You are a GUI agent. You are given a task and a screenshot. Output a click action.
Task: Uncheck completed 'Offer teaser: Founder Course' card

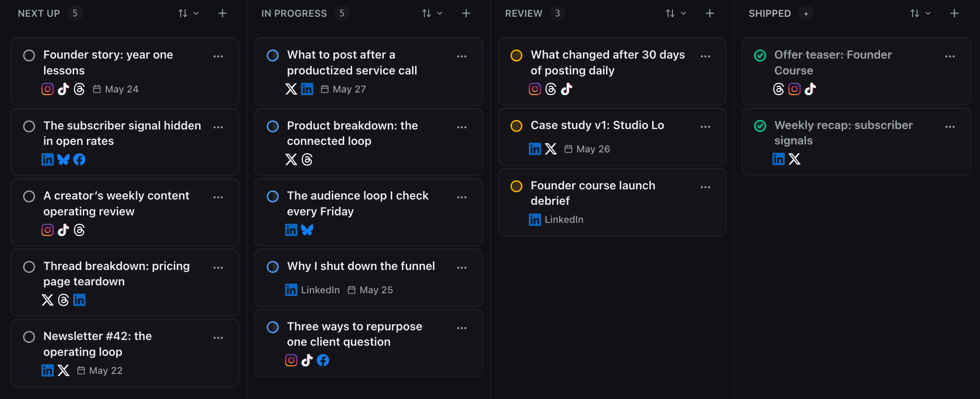(760, 55)
